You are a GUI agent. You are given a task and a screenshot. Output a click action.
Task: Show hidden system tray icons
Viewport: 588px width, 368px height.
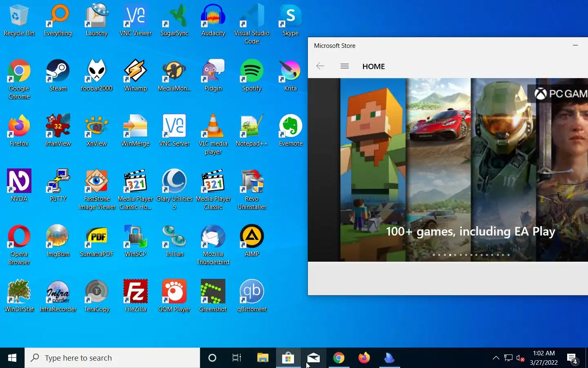[x=496, y=358]
